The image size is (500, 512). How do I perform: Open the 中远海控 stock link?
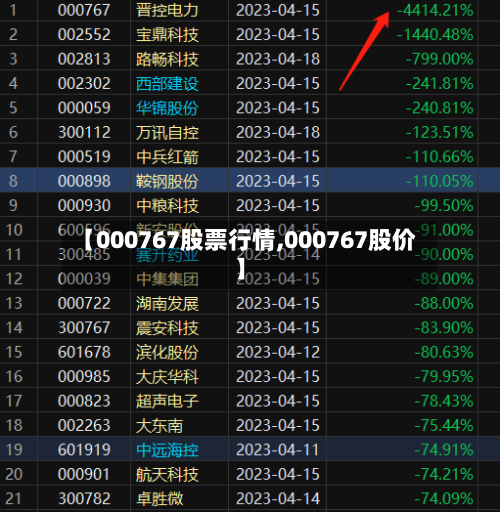tap(167, 450)
